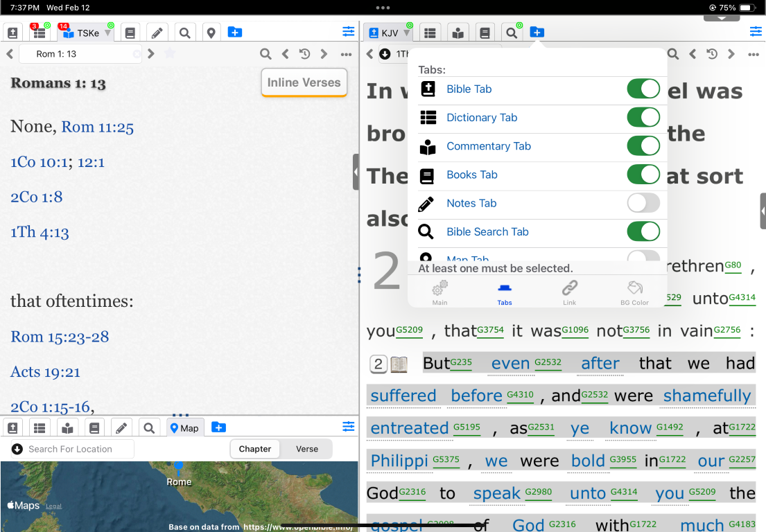Click the Search For Location field
Screen dimensions: 766x532
78,449
